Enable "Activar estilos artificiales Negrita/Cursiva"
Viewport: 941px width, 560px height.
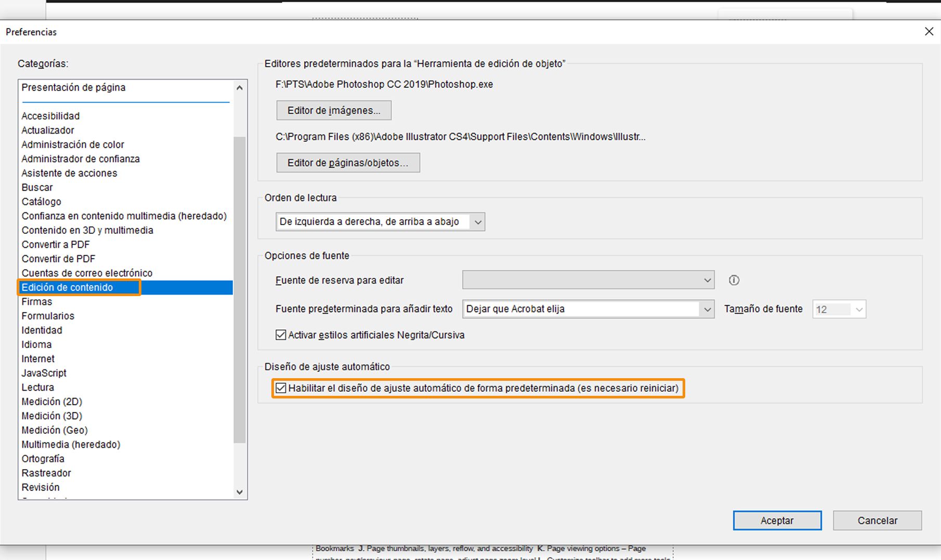[280, 335]
